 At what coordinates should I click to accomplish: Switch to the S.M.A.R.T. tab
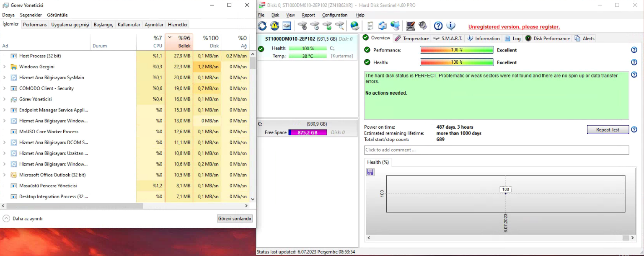(x=448, y=38)
